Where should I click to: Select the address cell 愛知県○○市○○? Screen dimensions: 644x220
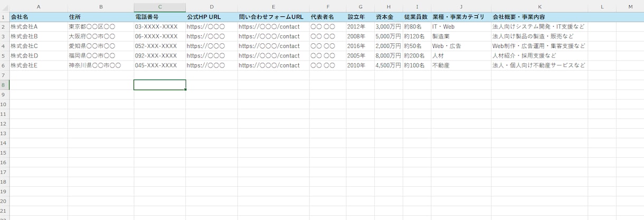(x=101, y=46)
